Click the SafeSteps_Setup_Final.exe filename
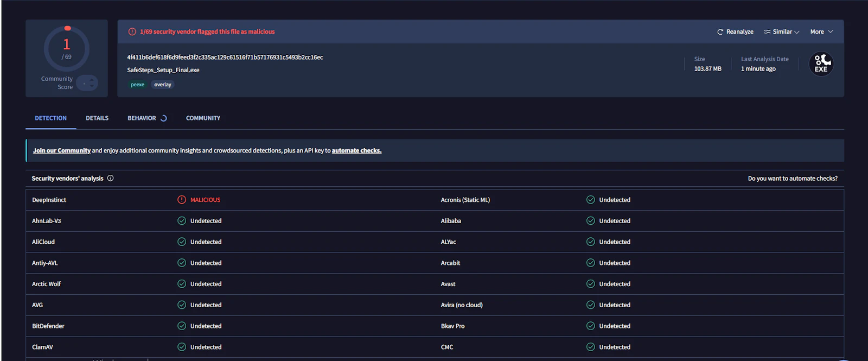The width and height of the screenshot is (868, 361). [x=163, y=70]
